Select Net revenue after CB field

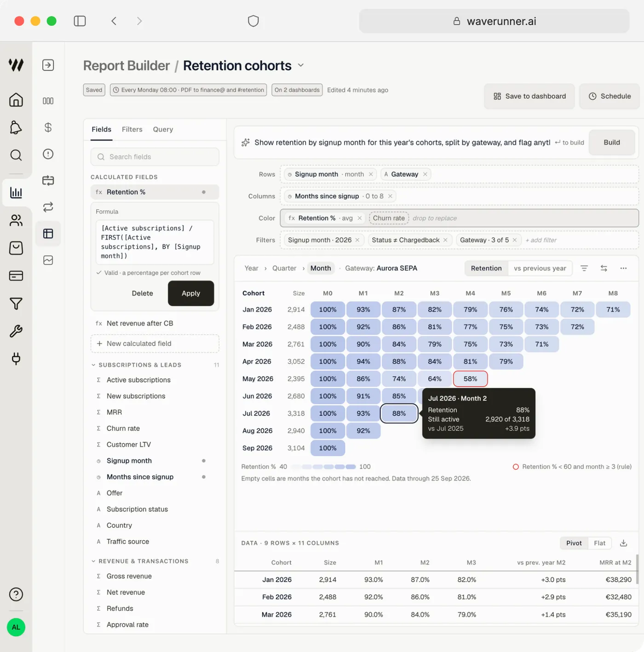[x=155, y=323]
